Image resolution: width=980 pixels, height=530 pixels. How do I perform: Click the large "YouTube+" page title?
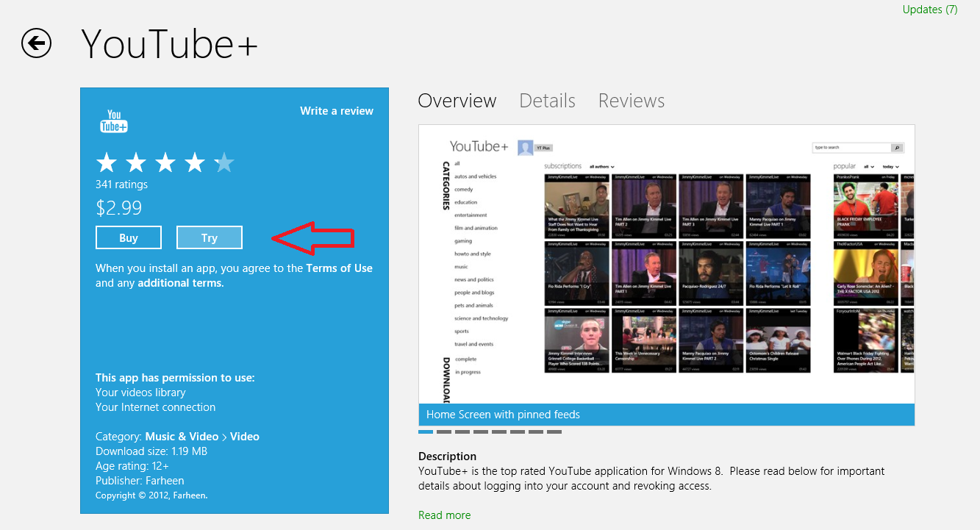coord(170,43)
